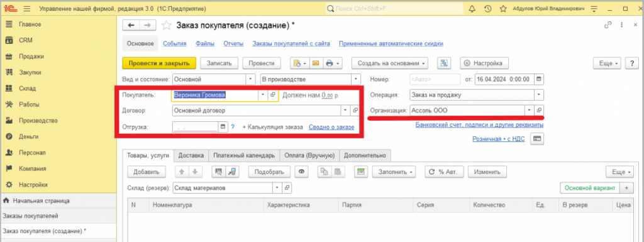
Task: Expand the Операция dropdown arrow
Action: [x=539, y=95]
